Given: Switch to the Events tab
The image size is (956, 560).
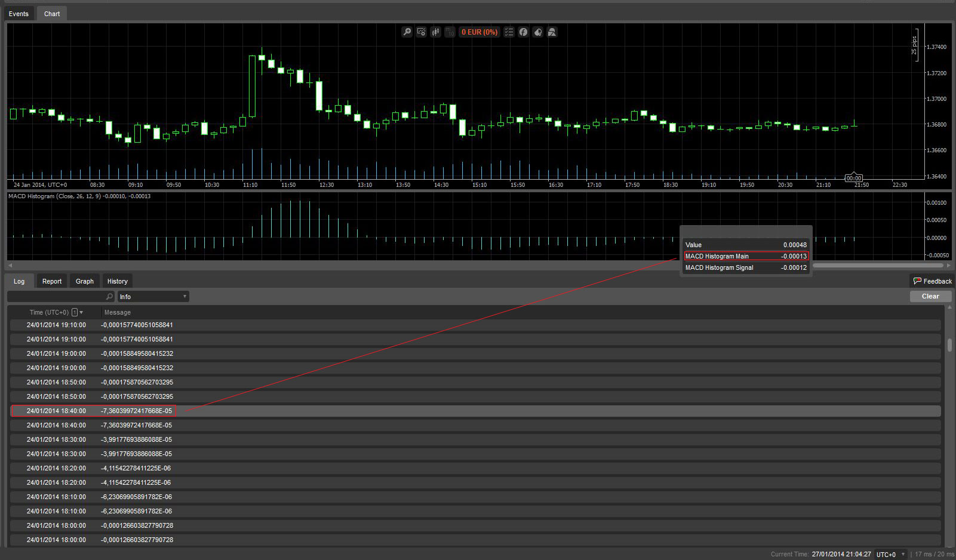Looking at the screenshot, I should click(x=19, y=14).
